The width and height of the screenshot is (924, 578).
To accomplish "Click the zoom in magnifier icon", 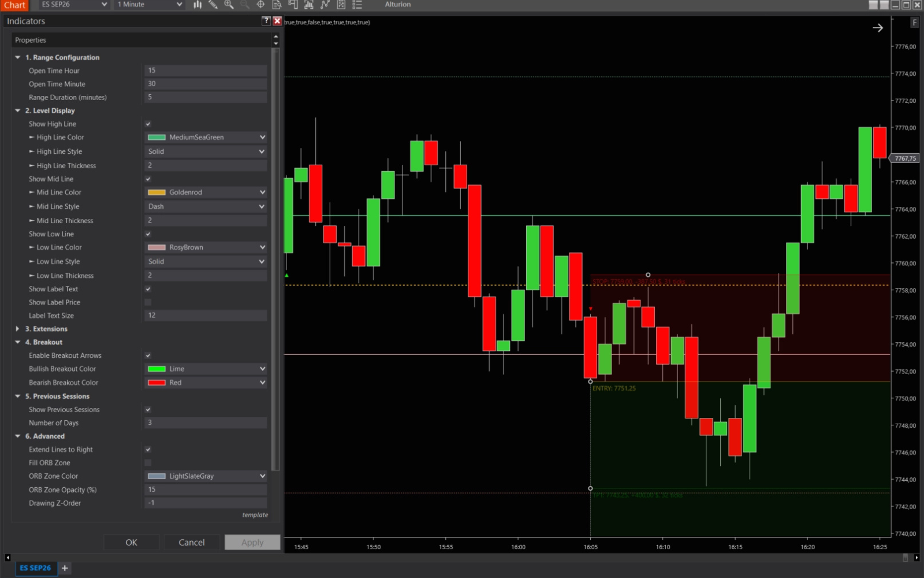I will pos(229,5).
